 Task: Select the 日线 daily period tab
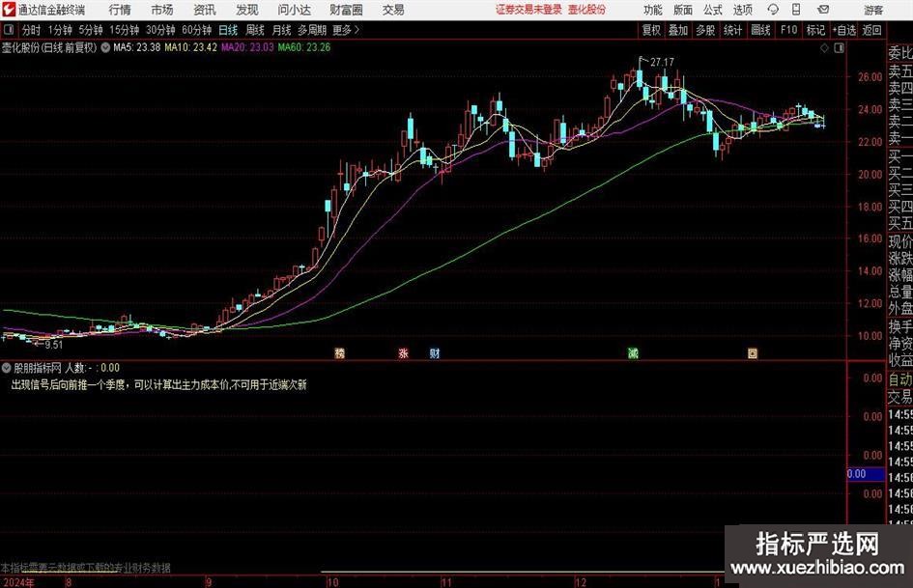228,30
